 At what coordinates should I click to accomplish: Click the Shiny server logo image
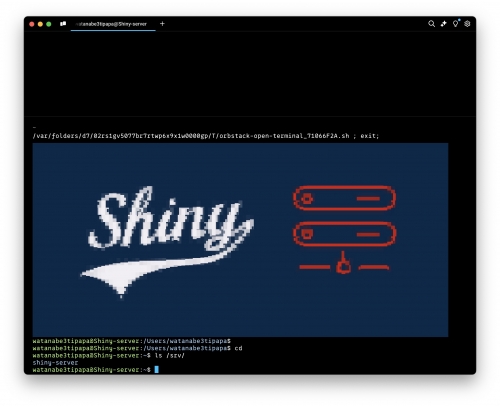(240, 240)
